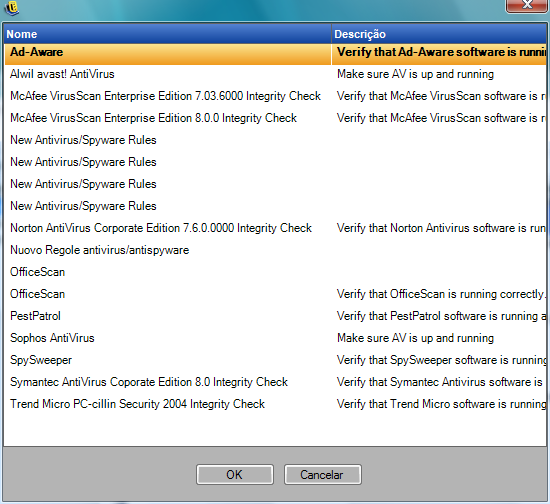Click description 'Verify that SpySweeper software is running'
Image resolution: width=550 pixels, height=504 pixels.
(x=442, y=360)
